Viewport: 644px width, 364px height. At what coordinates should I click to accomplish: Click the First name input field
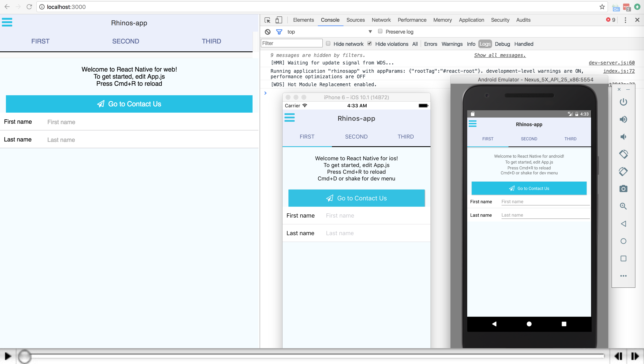[150, 122]
